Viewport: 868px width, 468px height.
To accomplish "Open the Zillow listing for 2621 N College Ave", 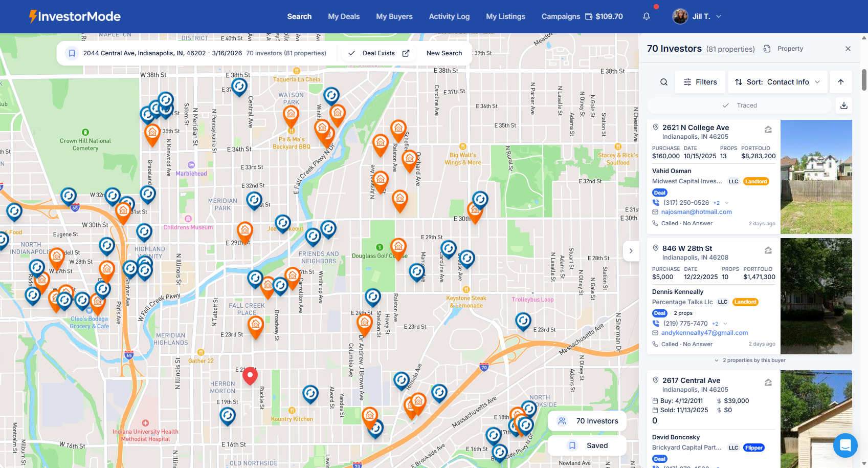I will click(x=768, y=130).
